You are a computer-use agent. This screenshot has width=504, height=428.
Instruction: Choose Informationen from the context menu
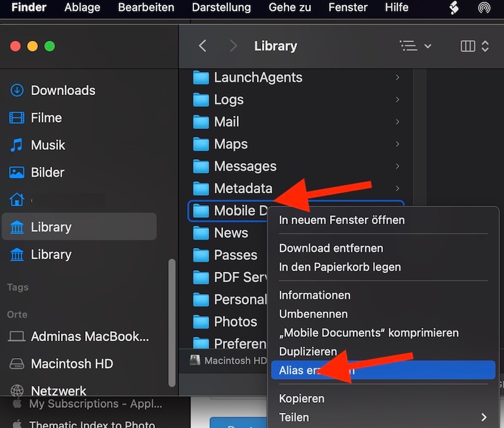[x=314, y=295]
